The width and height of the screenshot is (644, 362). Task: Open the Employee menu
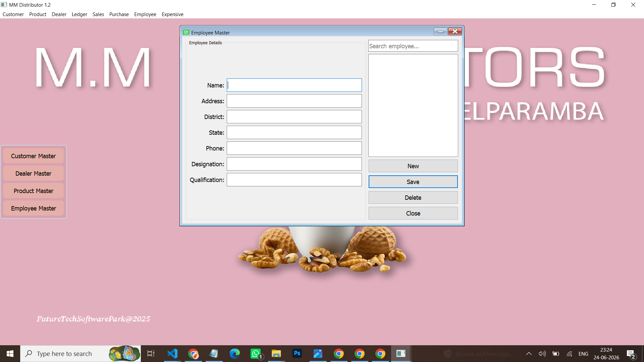[145, 14]
